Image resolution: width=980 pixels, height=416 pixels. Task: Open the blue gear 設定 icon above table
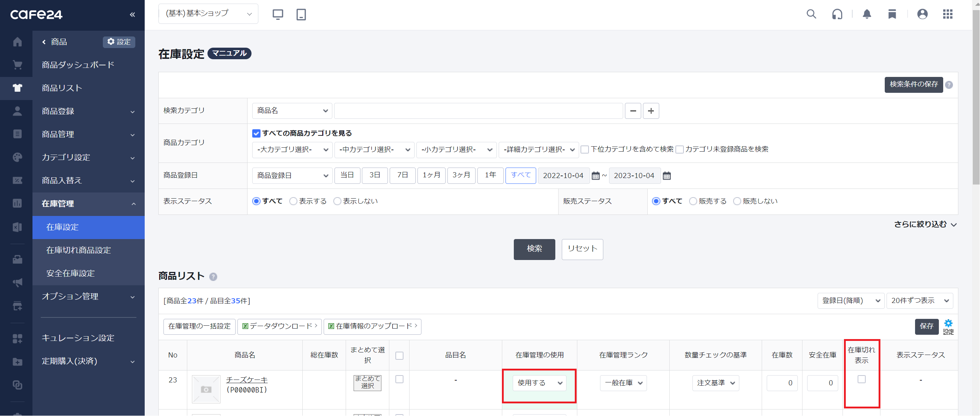click(x=948, y=327)
